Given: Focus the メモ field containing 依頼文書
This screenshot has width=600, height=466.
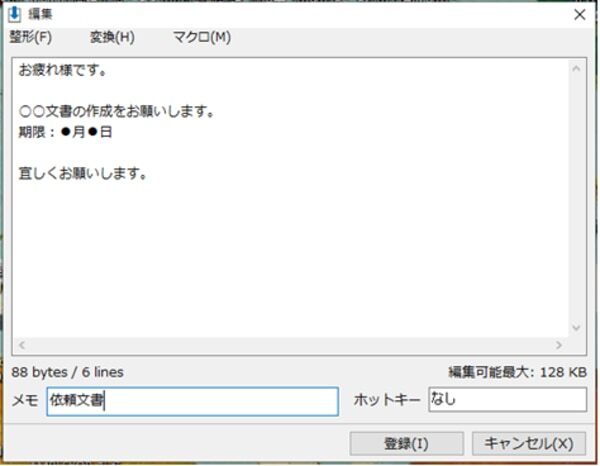Looking at the screenshot, I should coord(192,401).
